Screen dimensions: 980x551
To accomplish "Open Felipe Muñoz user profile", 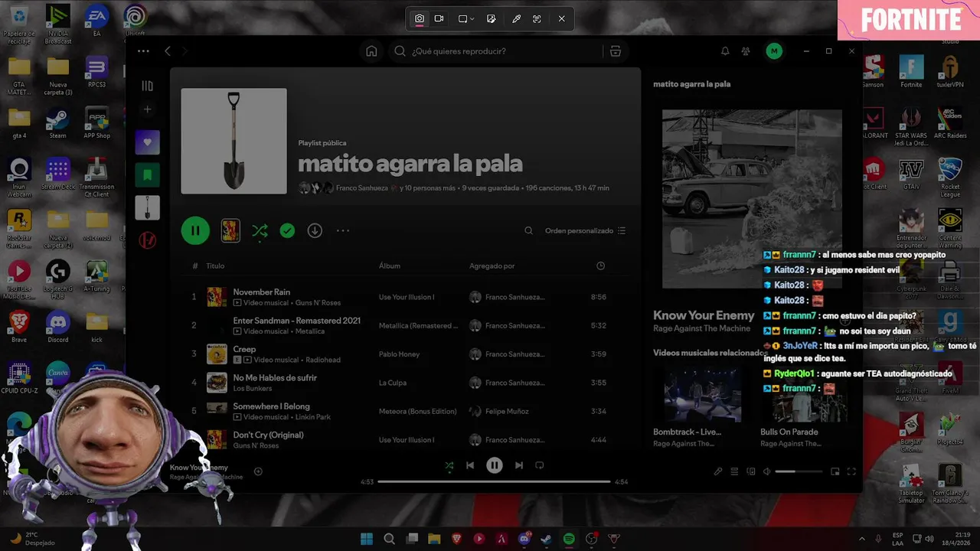I will [x=507, y=411].
